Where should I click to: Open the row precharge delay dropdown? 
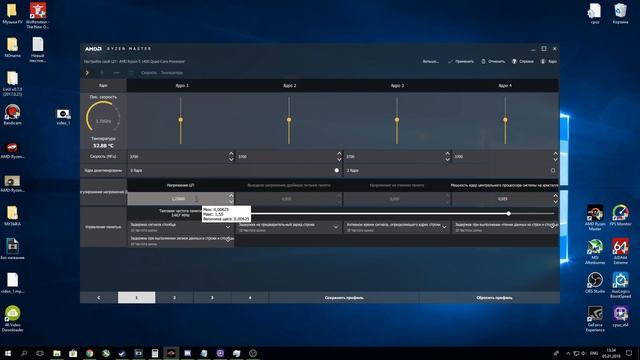click(x=289, y=227)
